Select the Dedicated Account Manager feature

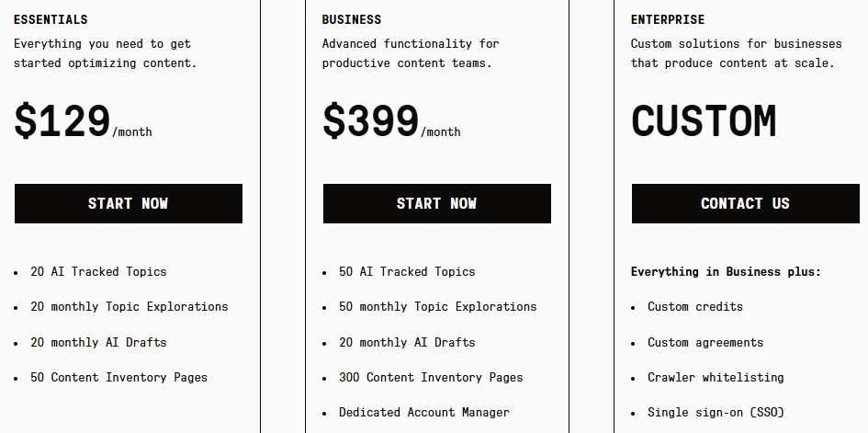(x=423, y=412)
